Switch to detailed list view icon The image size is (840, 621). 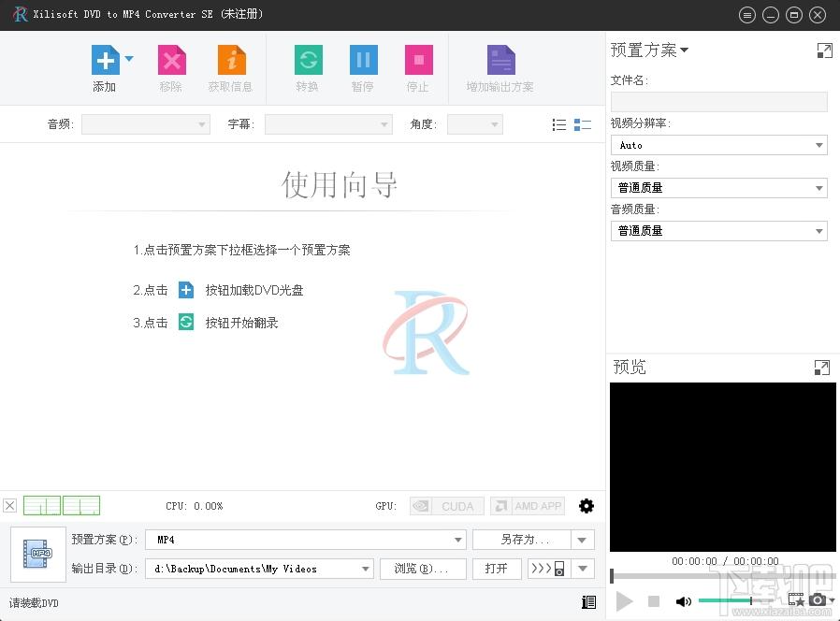coord(583,124)
